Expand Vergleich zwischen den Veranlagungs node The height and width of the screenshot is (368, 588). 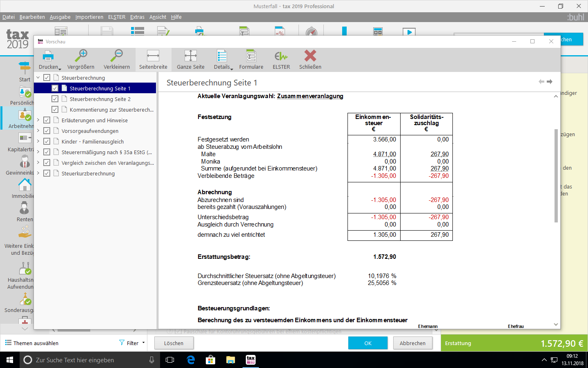click(x=38, y=163)
